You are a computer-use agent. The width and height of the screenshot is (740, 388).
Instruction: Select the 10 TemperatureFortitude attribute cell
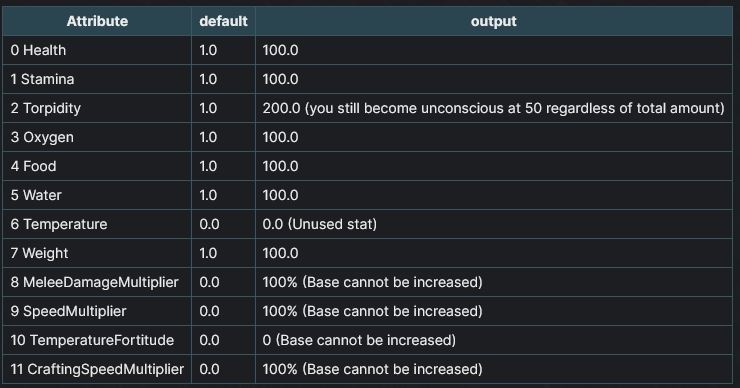(97, 340)
